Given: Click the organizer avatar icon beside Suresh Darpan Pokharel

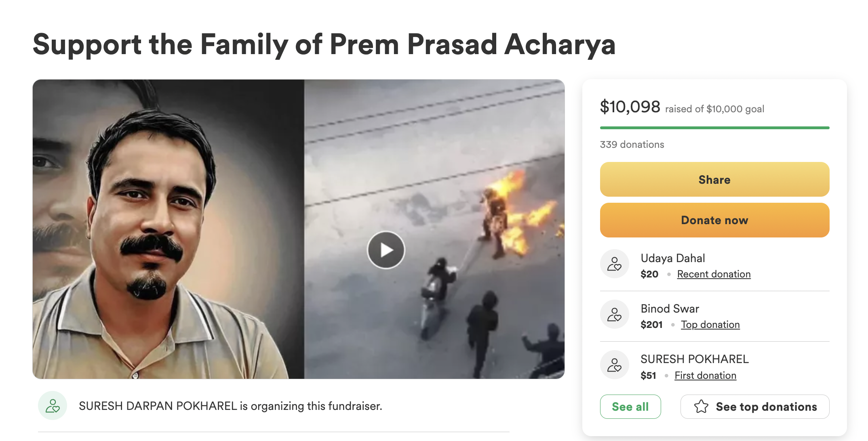Looking at the screenshot, I should tap(53, 405).
